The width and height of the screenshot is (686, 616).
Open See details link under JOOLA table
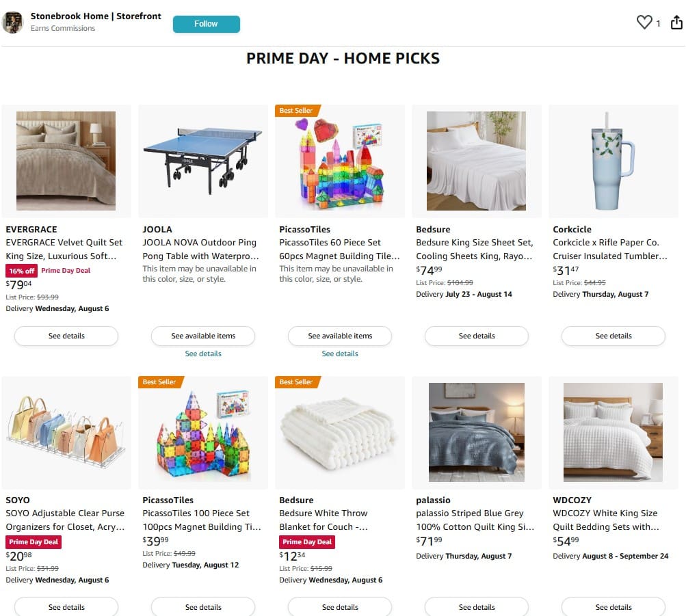203,353
